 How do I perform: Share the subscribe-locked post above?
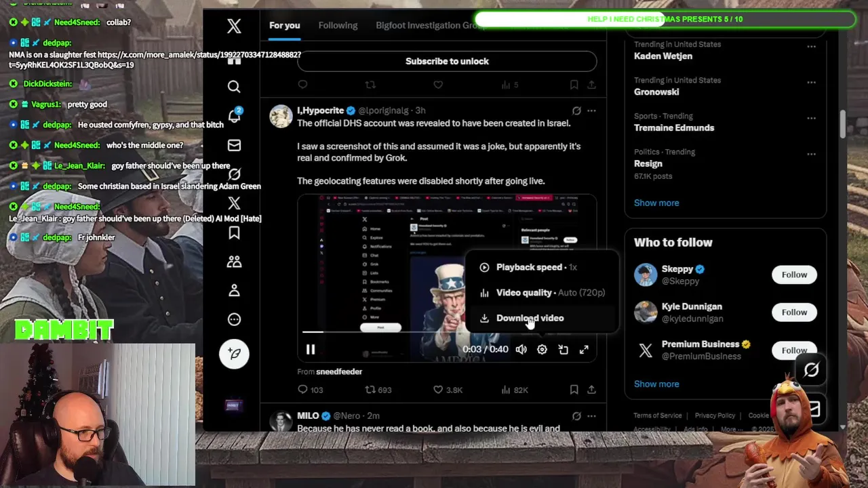pyautogui.click(x=591, y=85)
